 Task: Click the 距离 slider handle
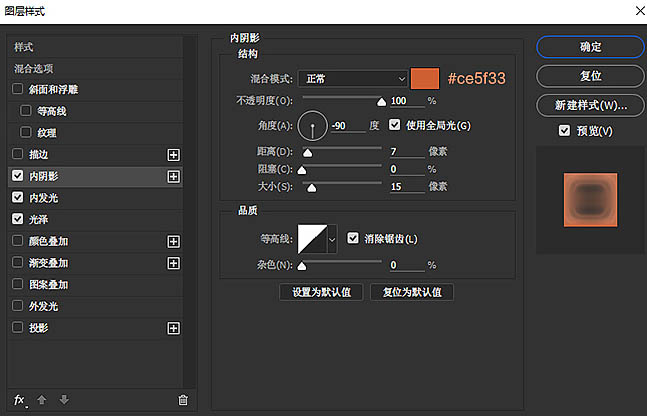coord(307,153)
